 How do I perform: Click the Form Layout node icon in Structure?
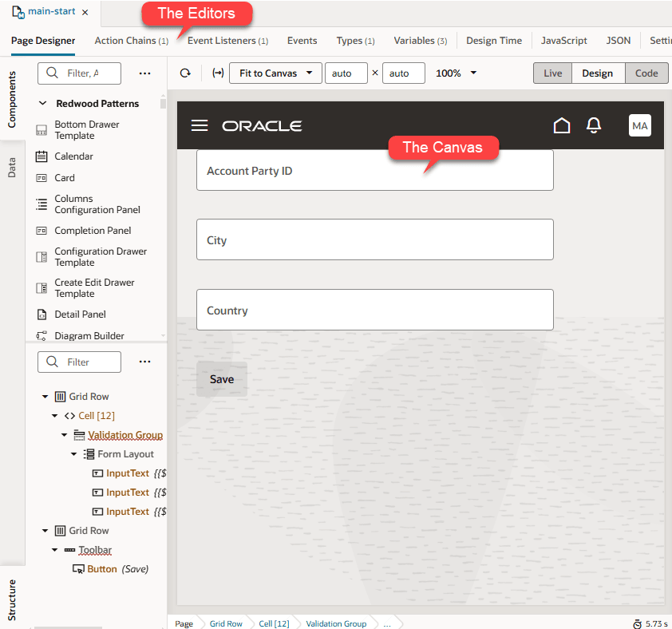(89, 454)
